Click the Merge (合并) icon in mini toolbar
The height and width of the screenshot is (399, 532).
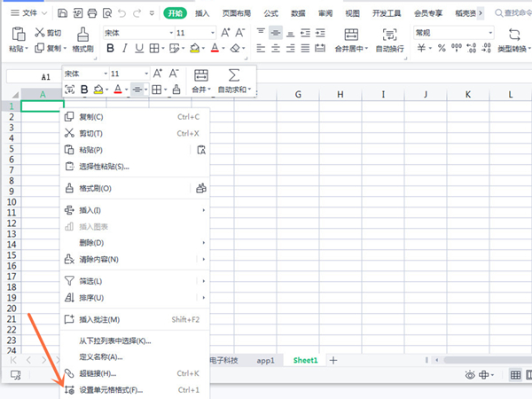point(201,75)
